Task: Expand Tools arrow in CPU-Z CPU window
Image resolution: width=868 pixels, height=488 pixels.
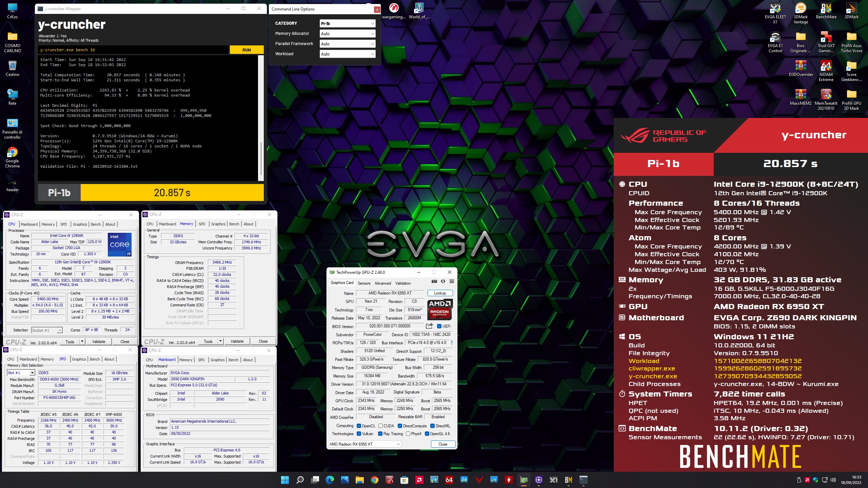Action: (x=82, y=342)
